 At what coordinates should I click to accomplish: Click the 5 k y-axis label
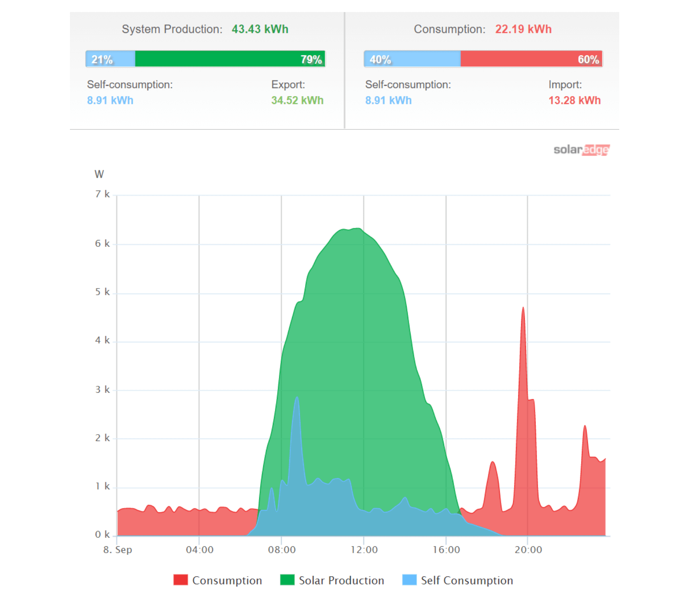(102, 292)
